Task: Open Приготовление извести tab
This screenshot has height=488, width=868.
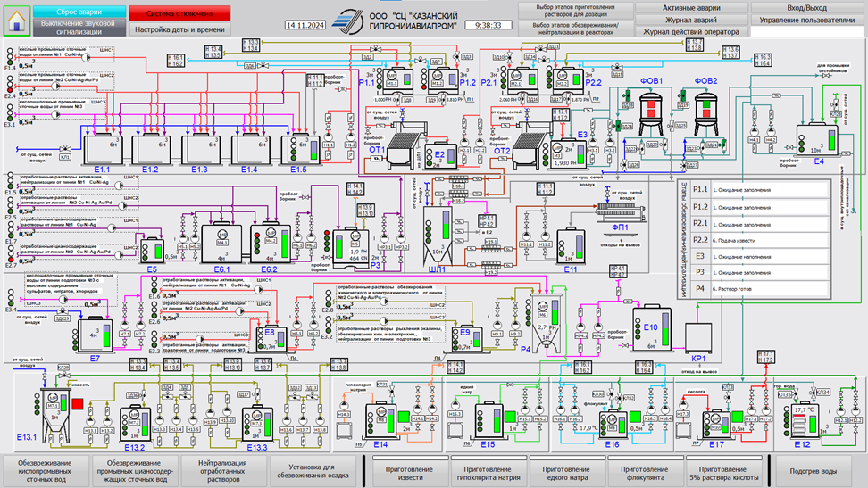Action: coord(410,473)
